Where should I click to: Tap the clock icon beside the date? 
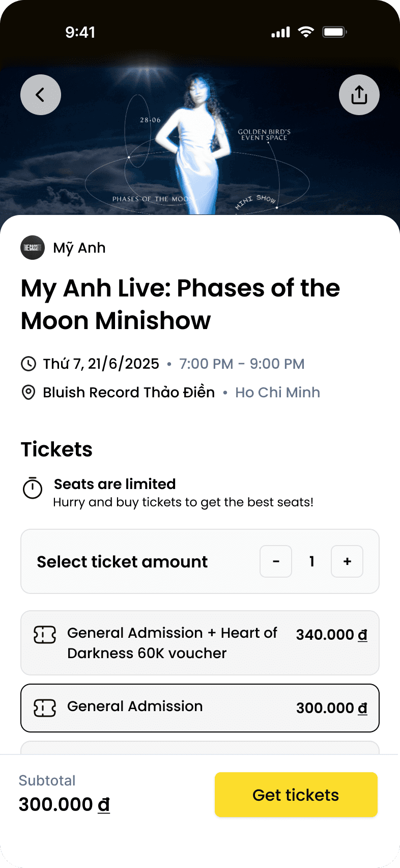tap(28, 364)
